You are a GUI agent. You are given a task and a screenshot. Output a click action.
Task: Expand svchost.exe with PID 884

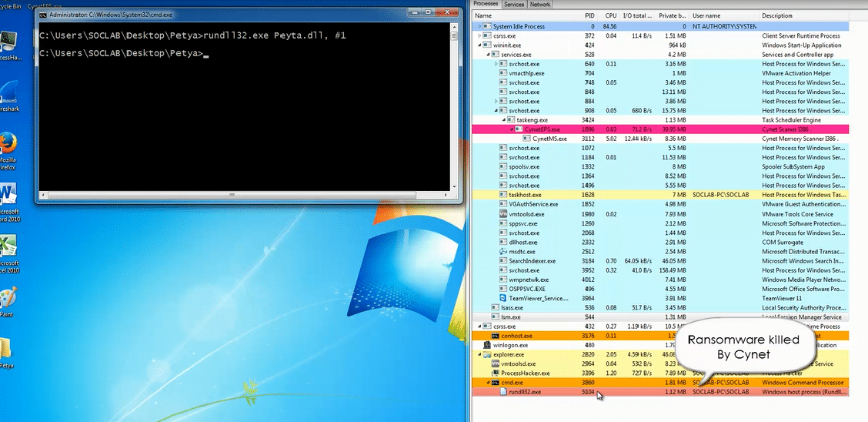pos(496,102)
